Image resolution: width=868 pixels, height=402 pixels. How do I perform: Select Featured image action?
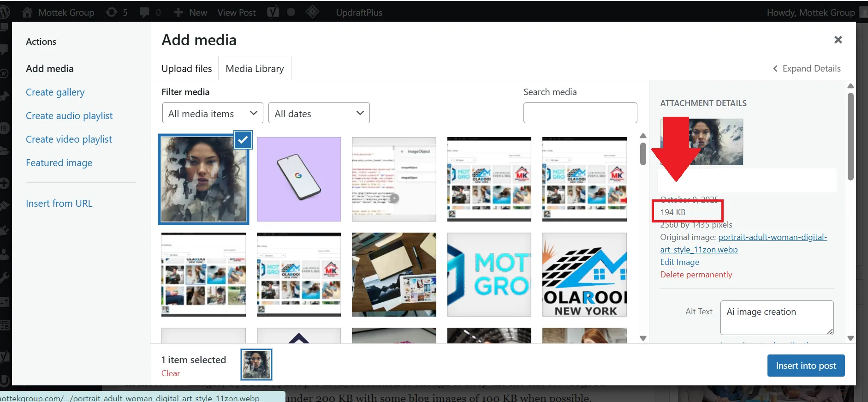59,163
